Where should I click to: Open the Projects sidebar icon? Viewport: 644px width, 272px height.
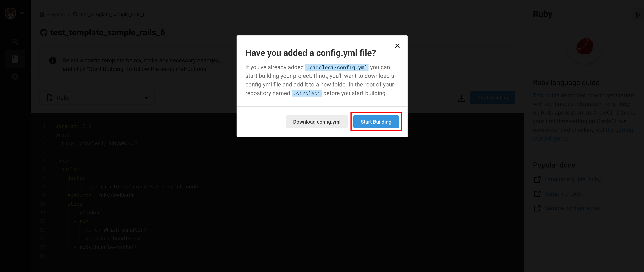pyautogui.click(x=15, y=59)
